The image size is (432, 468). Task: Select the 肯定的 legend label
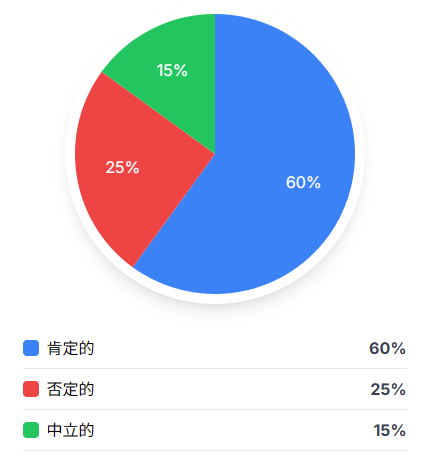[x=71, y=348]
